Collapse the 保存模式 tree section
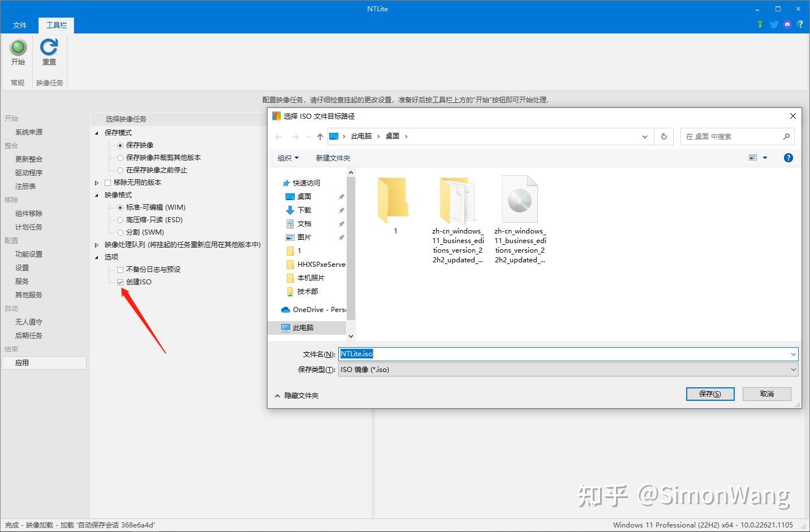Screen dimensions: 810x532 (96, 132)
